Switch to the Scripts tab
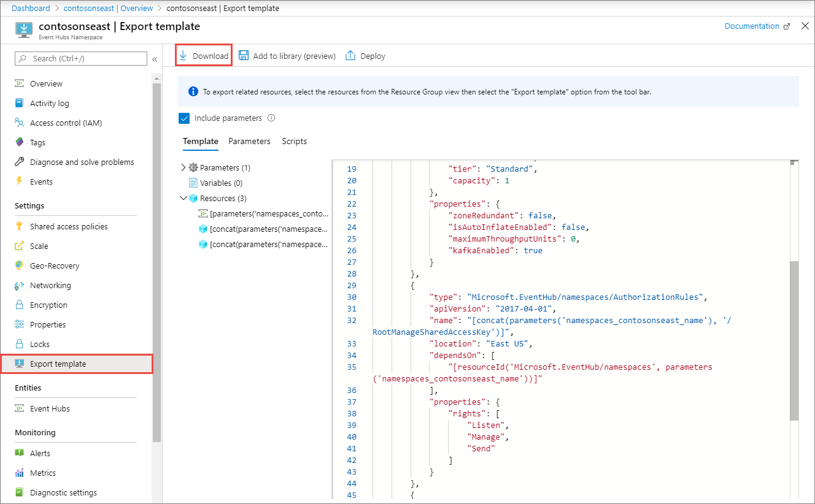Image resolution: width=815 pixels, height=504 pixels. coord(294,141)
